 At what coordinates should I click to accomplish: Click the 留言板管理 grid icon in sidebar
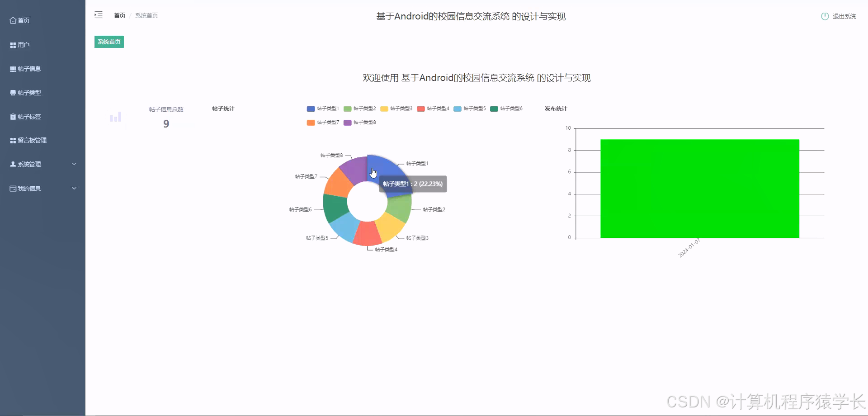point(13,140)
